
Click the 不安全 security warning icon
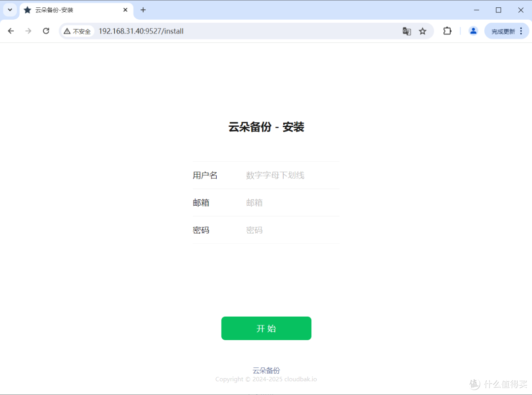pos(77,31)
